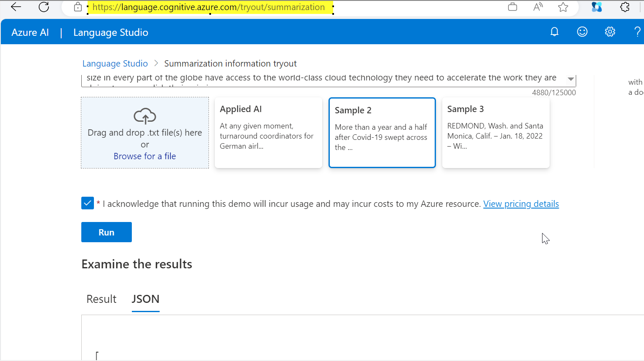
Task: Open the notifications bell in Language Studio
Action: [554, 32]
